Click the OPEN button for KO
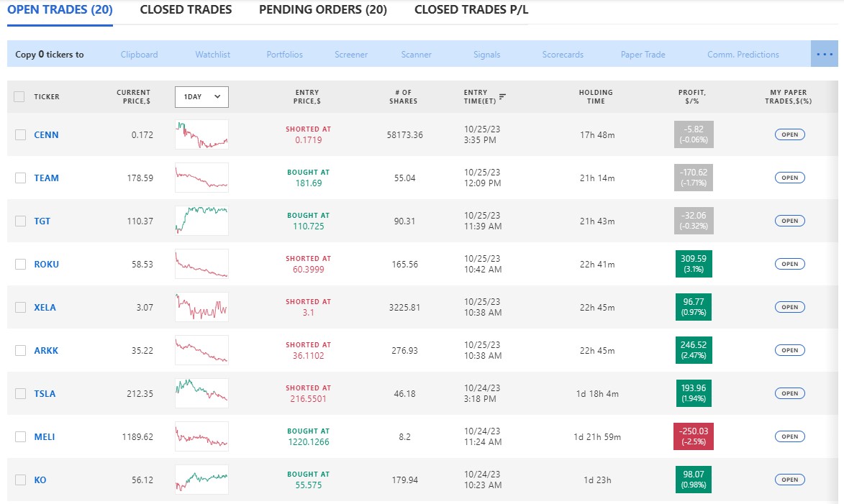Viewport: 844px width, 504px height. (x=789, y=480)
